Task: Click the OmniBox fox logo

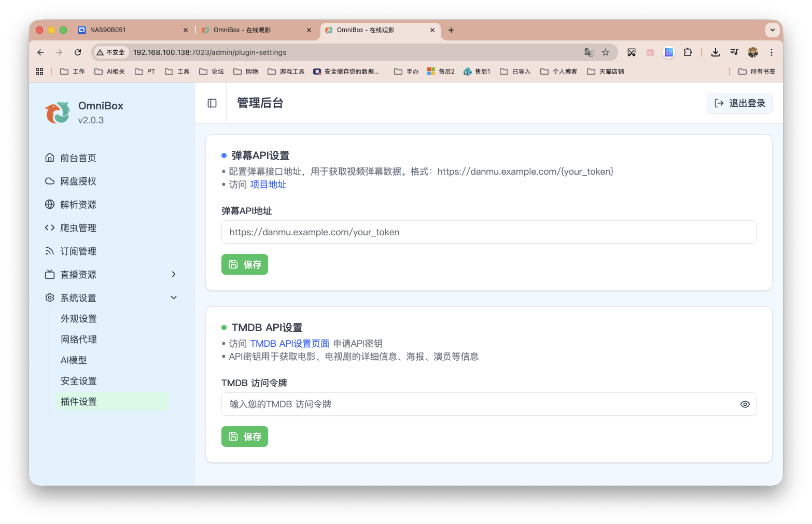Action: click(x=57, y=112)
